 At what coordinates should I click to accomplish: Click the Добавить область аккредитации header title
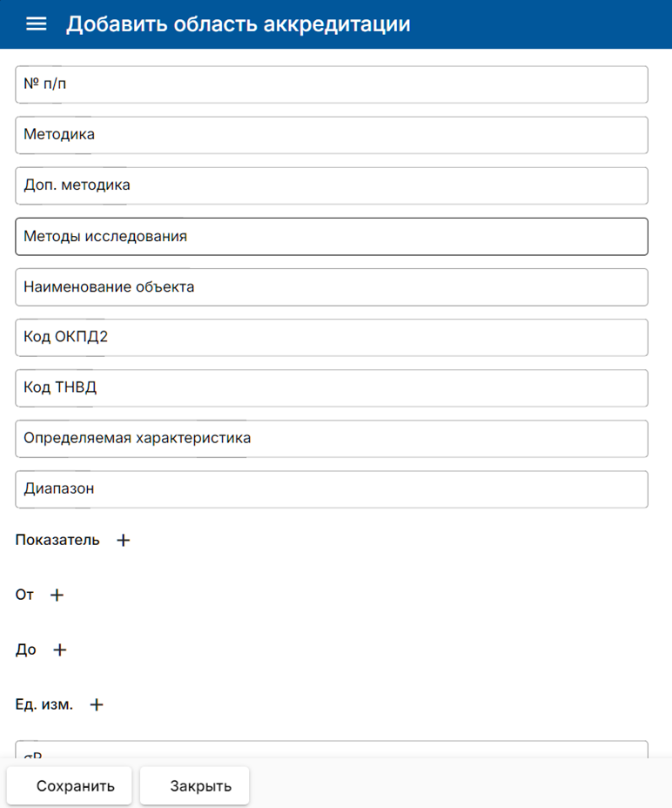(238, 24)
